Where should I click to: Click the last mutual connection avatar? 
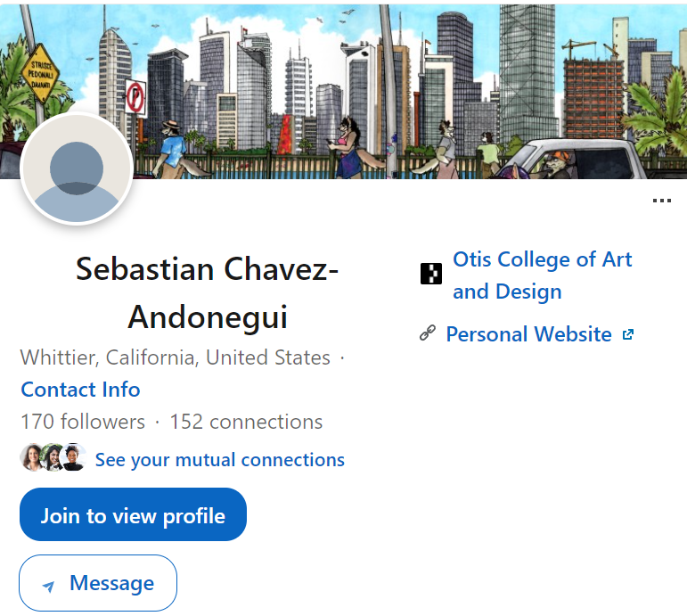(x=73, y=457)
